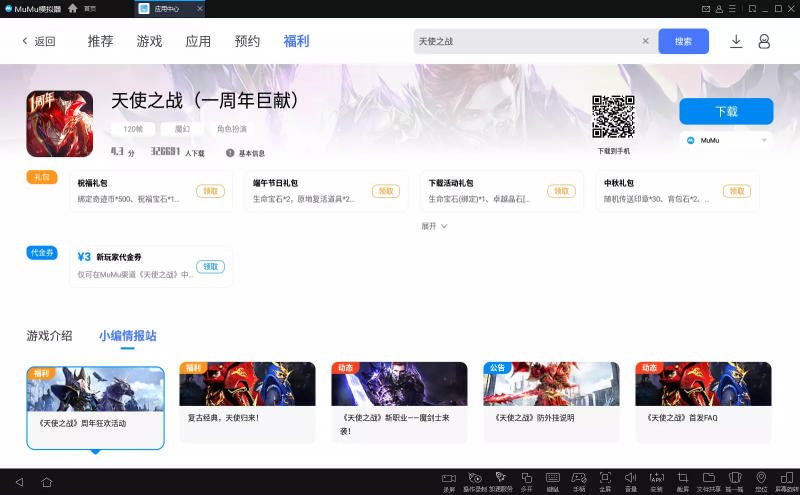
Task: Click the 角色扮演 genre tag
Action: click(x=232, y=129)
